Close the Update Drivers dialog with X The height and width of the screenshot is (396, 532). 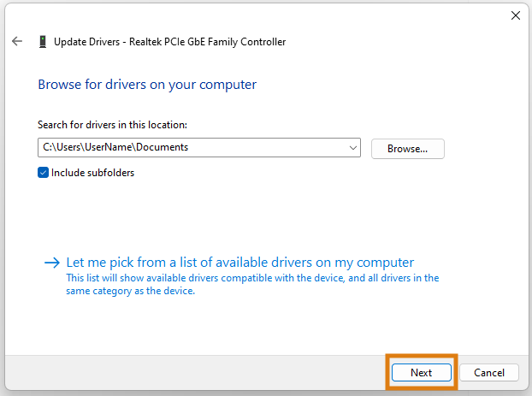[516, 15]
